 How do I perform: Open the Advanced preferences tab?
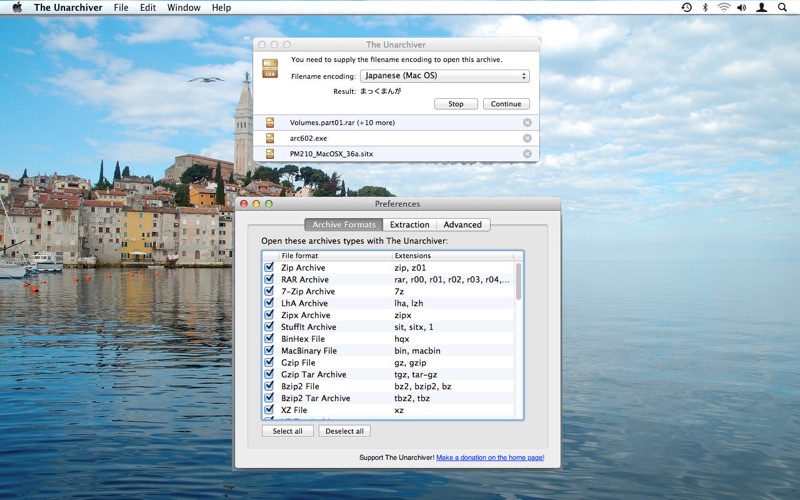pyautogui.click(x=463, y=225)
